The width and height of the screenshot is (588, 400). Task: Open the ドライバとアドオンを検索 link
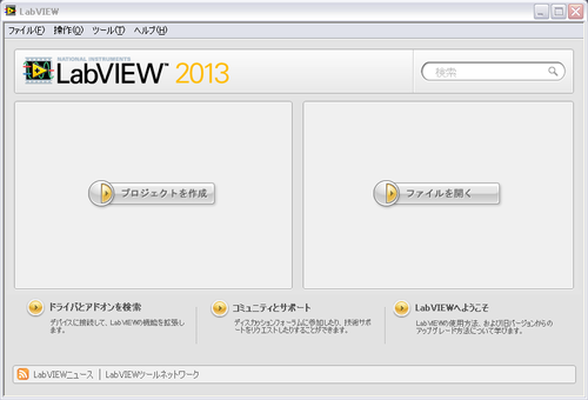(x=95, y=307)
